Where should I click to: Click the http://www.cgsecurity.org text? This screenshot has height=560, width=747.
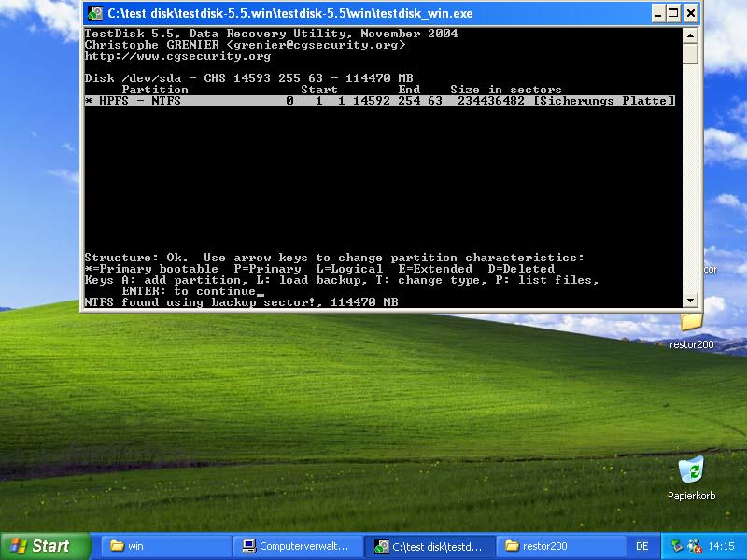point(177,56)
